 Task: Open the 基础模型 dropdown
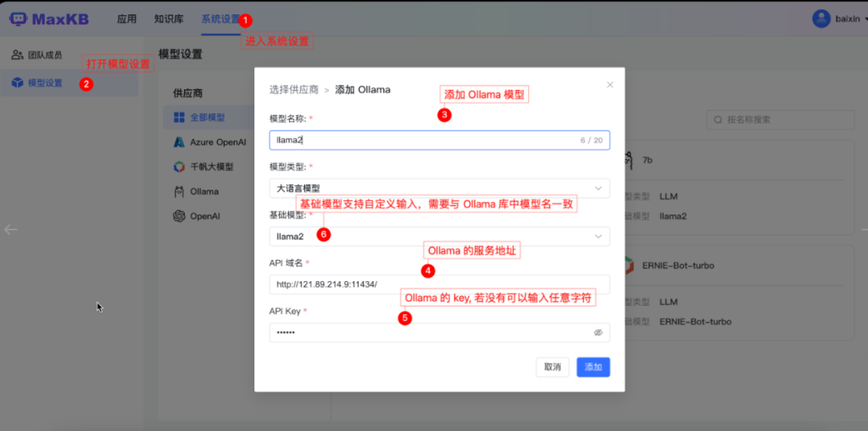coord(440,236)
